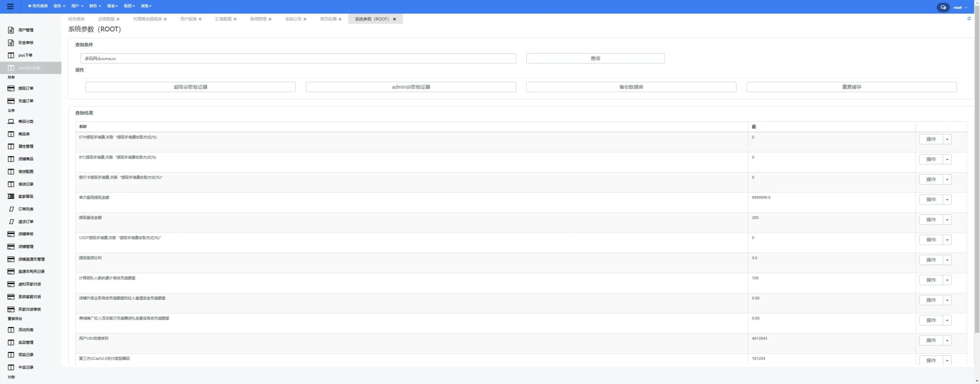Open 提现订单 card icon in sidebar
Viewport: 980px width, 384px height.
(11, 88)
